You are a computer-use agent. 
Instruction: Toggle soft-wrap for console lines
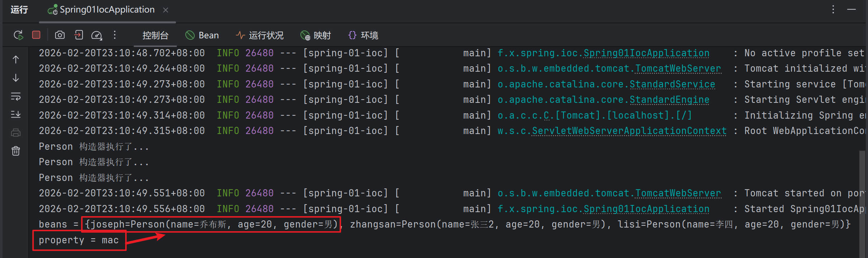tap(16, 96)
